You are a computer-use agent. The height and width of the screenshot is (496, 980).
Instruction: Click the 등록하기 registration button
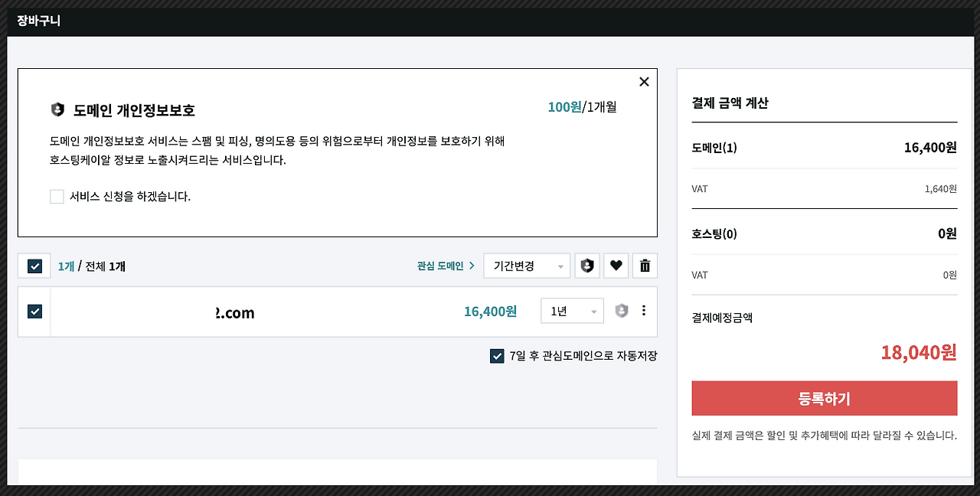point(824,398)
